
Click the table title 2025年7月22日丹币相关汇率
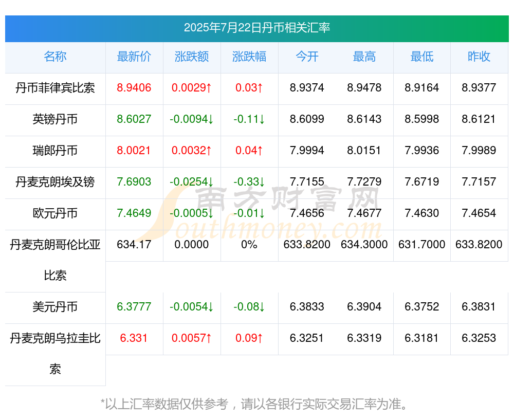pos(256,28)
